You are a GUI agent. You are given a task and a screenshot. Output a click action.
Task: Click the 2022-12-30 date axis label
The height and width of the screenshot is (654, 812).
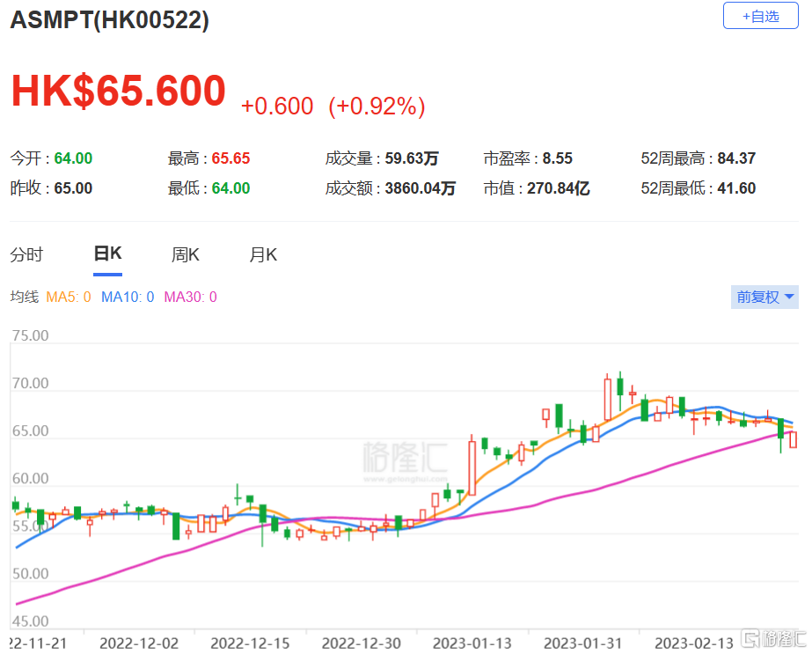pos(362,643)
